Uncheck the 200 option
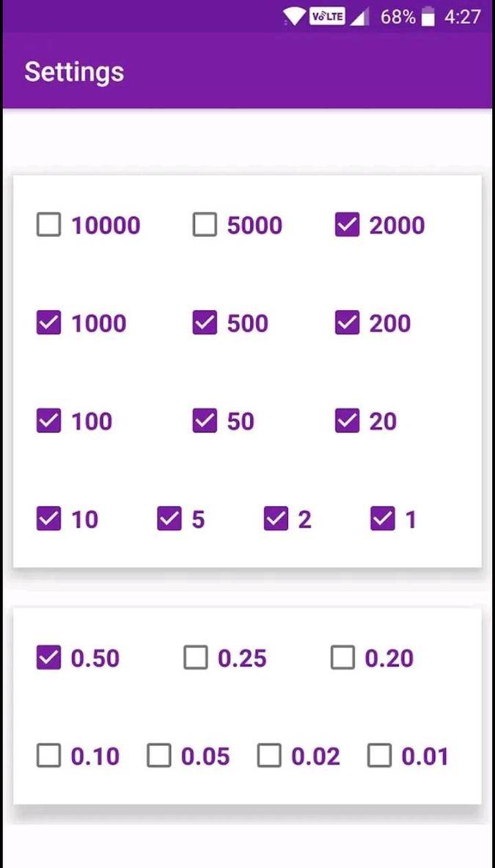This screenshot has width=495, height=868. (347, 323)
